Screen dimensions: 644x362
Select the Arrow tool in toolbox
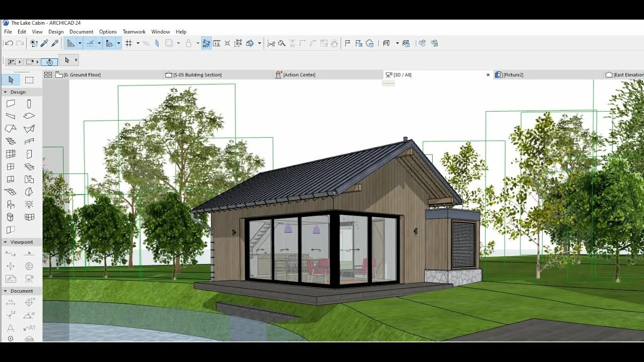click(x=11, y=80)
